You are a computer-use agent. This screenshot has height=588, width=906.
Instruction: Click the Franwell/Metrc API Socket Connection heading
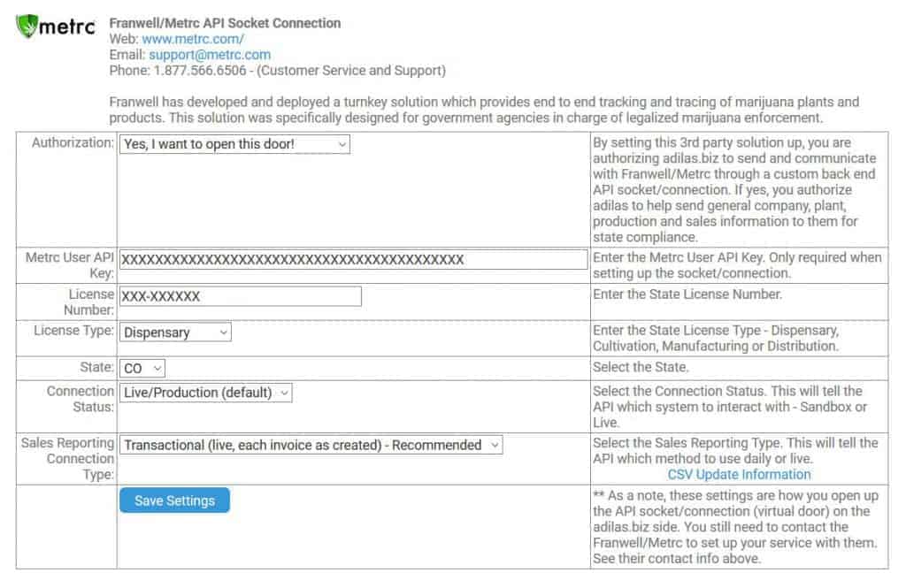click(x=225, y=23)
